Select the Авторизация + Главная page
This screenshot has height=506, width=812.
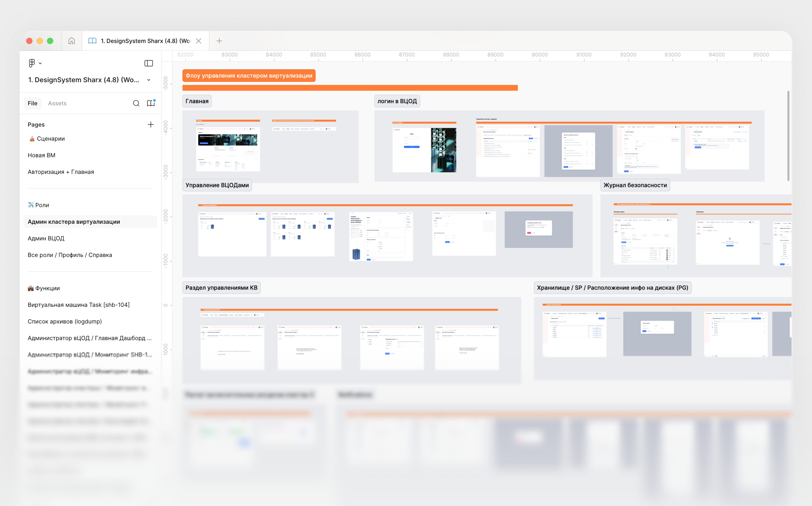click(61, 172)
